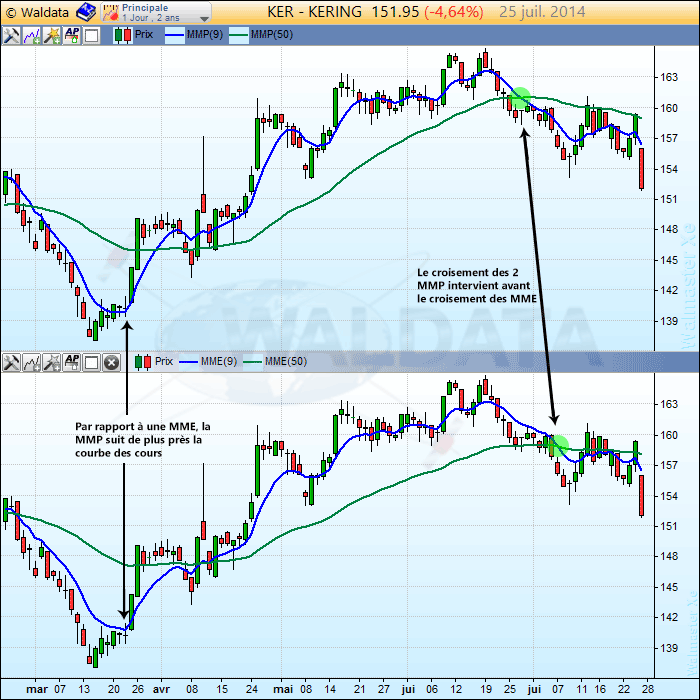Close the MME panel with the X icon

point(112,362)
